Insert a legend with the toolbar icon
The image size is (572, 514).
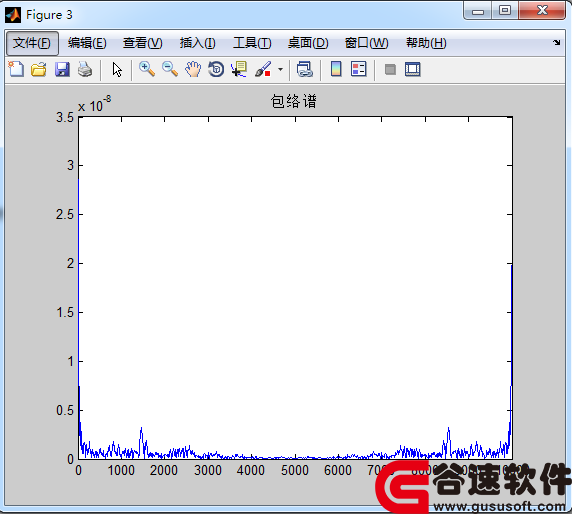(x=359, y=69)
